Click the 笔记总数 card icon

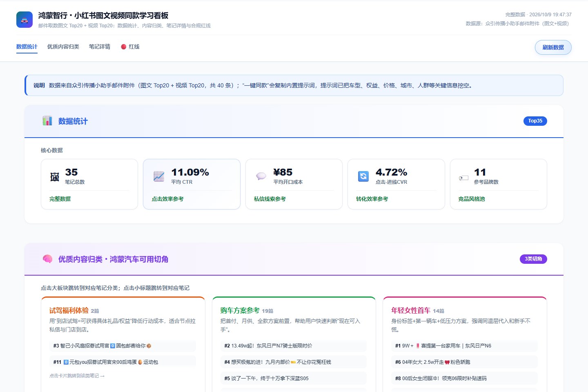coord(55,177)
